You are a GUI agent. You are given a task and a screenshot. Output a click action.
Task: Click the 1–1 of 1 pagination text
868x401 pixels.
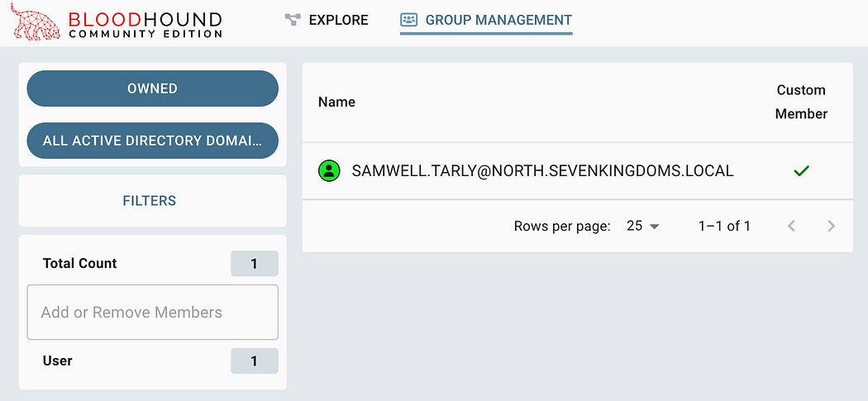click(x=724, y=226)
